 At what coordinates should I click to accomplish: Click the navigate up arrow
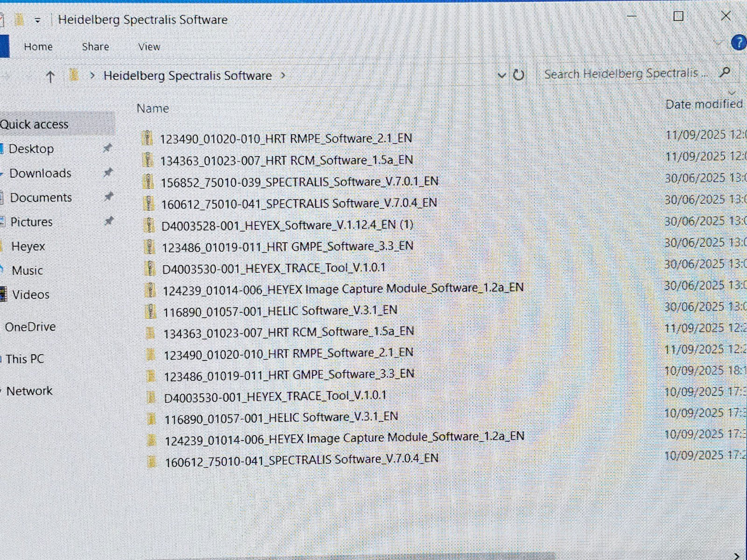tap(50, 76)
